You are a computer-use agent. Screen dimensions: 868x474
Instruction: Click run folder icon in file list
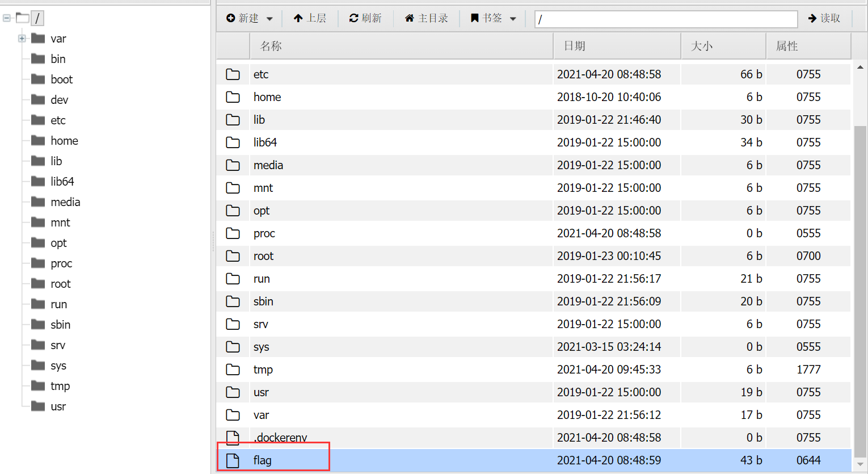coord(233,279)
